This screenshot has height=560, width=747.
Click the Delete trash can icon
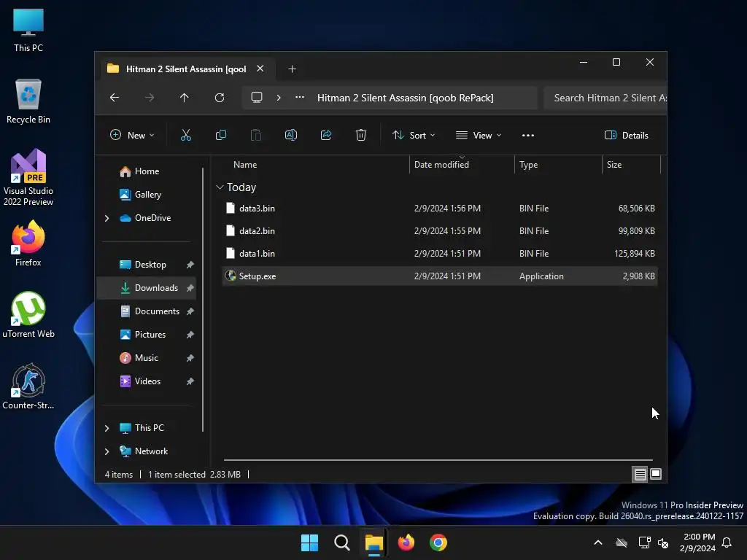(x=361, y=135)
